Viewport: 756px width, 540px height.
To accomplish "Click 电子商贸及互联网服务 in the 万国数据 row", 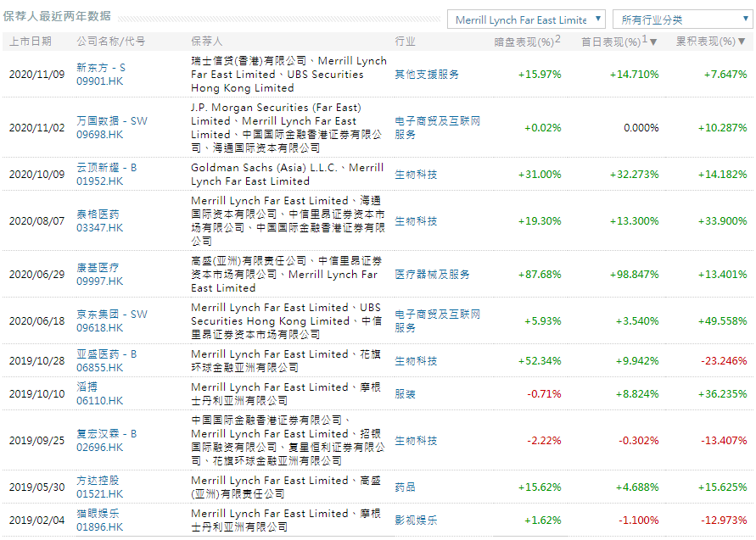I will [438, 128].
